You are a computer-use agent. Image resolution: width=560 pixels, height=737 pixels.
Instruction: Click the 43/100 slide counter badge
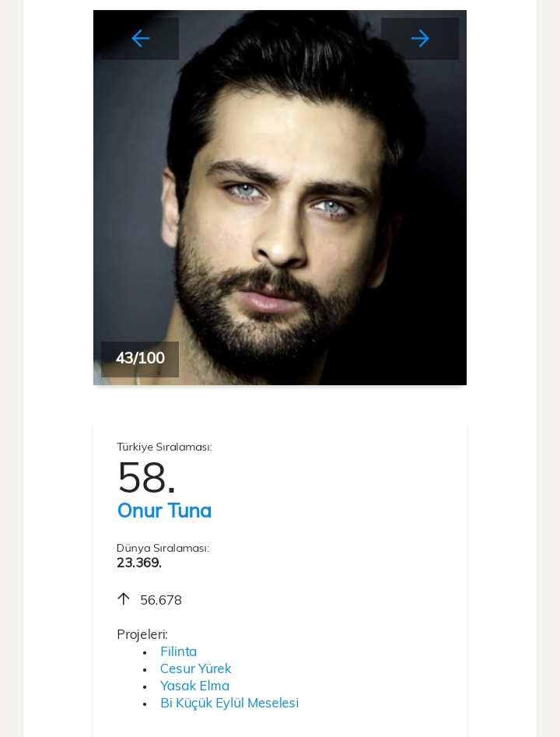click(x=140, y=359)
